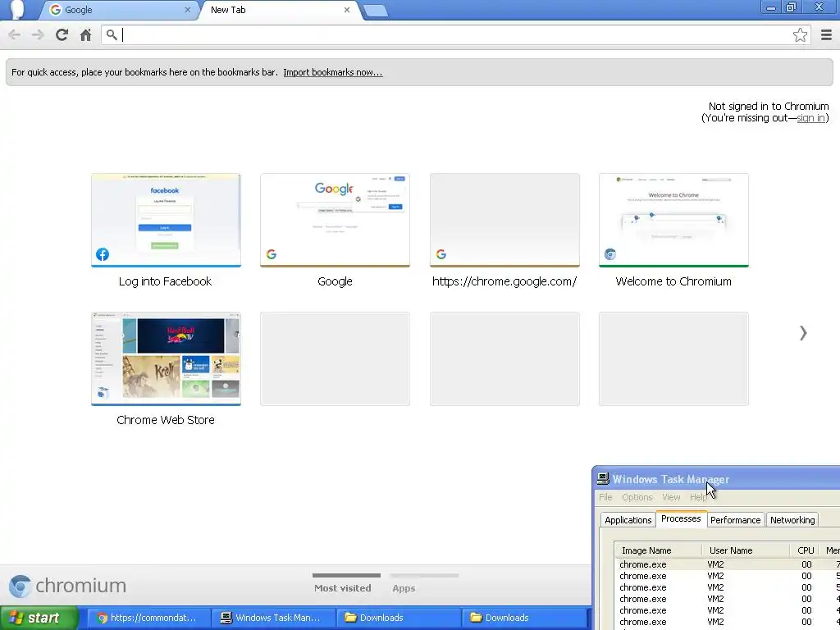
Task: Open the Chrome Web Store thumbnail
Action: (166, 359)
